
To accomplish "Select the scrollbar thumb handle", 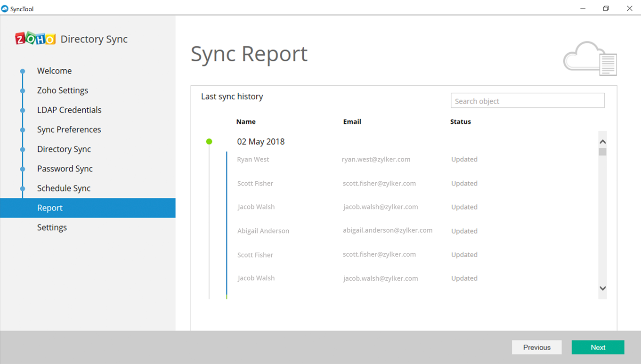I will point(602,152).
